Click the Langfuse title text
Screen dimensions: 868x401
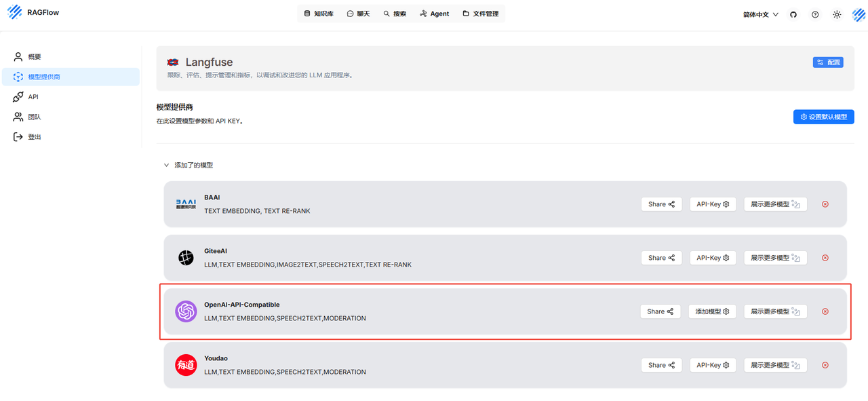pyautogui.click(x=209, y=62)
